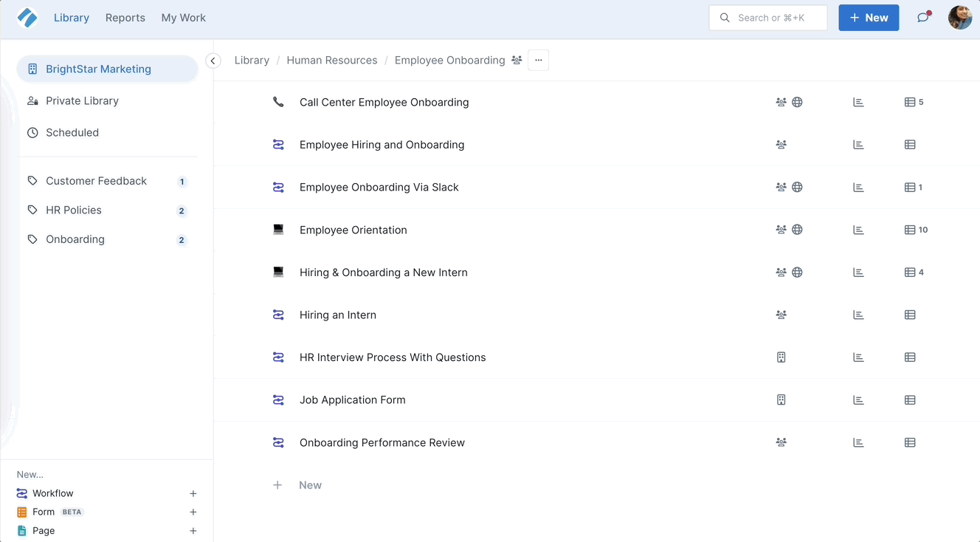Open table icon for HR Interview Process With Questions
Viewport: 980px width, 542px height.
(910, 357)
